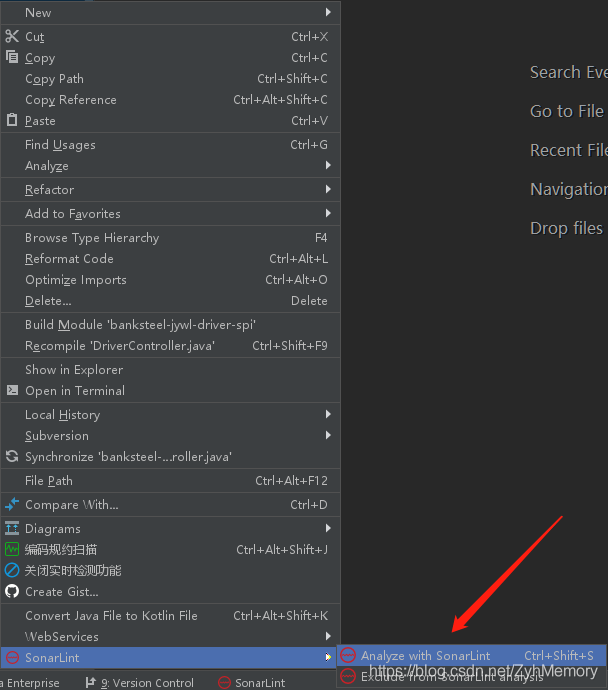Expand the Diagrams submenu arrow
The height and width of the screenshot is (690, 608).
click(x=328, y=528)
